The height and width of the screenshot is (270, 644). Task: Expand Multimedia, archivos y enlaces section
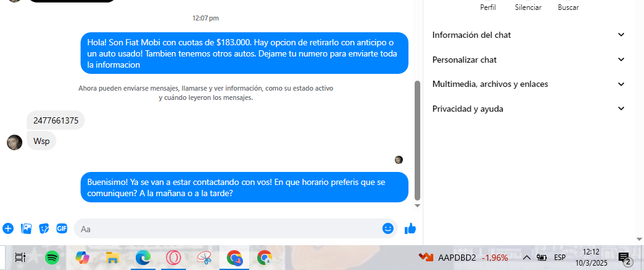tap(528, 84)
